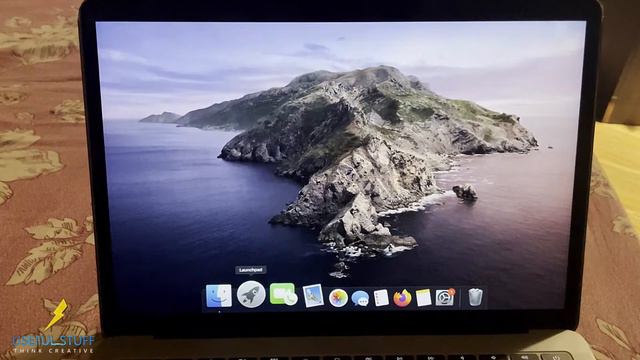Open the Photos app icon
The image size is (640, 360).
(x=338, y=298)
